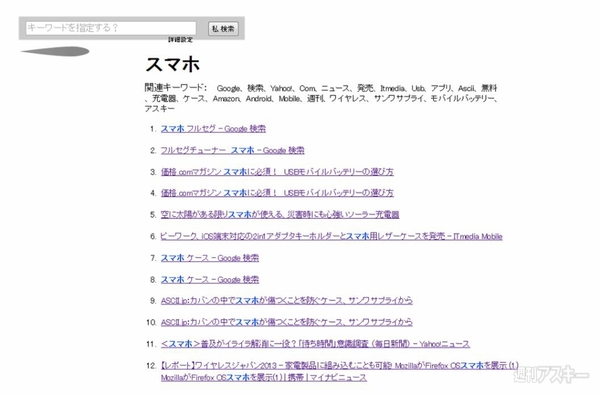Click related keyword 週刊
Viewport: 600px width, 394px height.
(315, 99)
